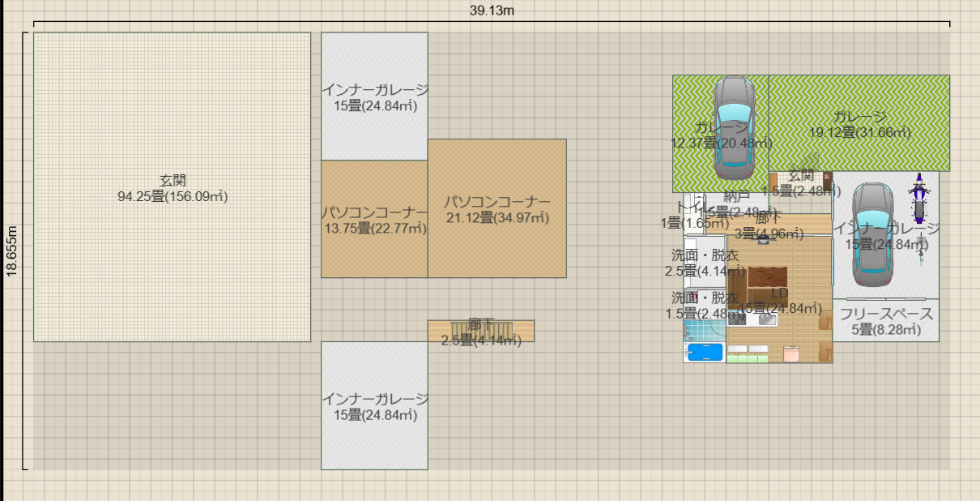Select the bicycle below the motorcycle

click(x=921, y=252)
